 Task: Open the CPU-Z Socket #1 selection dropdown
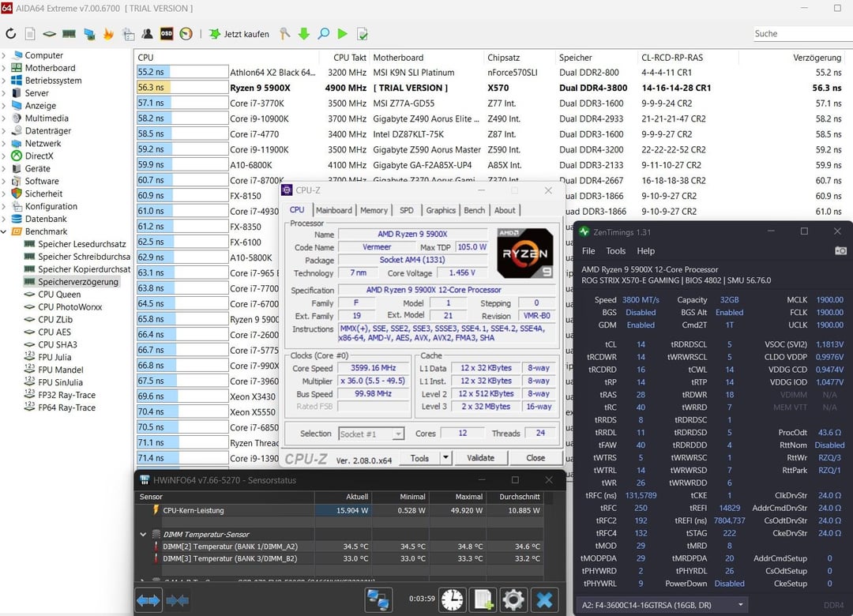pyautogui.click(x=371, y=434)
